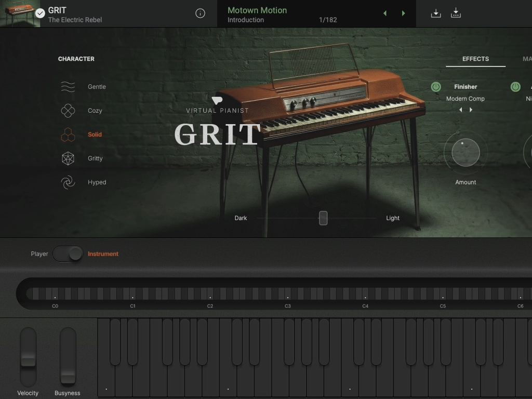
Task: Select the Hyped swirl character icon
Action: click(x=68, y=182)
